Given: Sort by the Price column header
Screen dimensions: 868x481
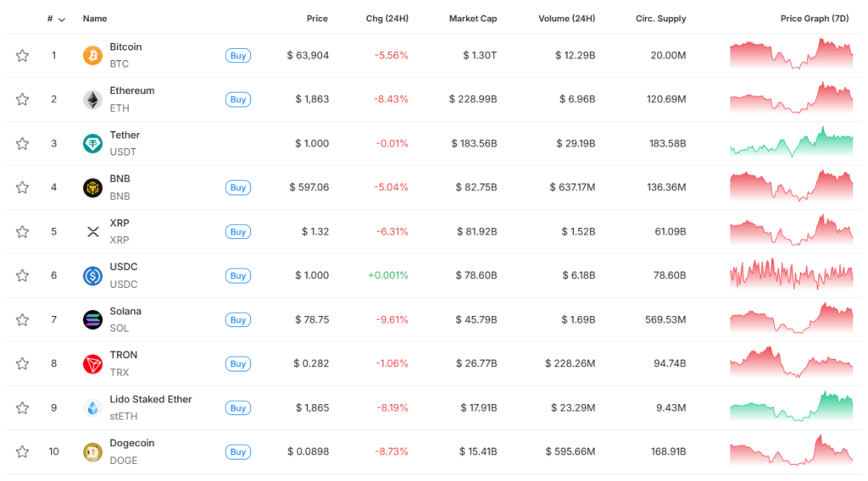Looking at the screenshot, I should pyautogui.click(x=317, y=19).
